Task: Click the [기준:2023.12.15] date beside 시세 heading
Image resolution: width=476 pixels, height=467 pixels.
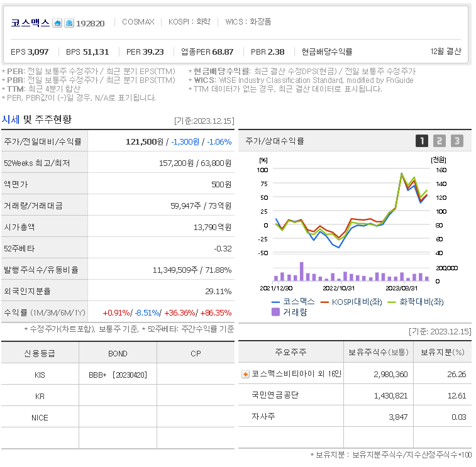Action: pos(204,121)
